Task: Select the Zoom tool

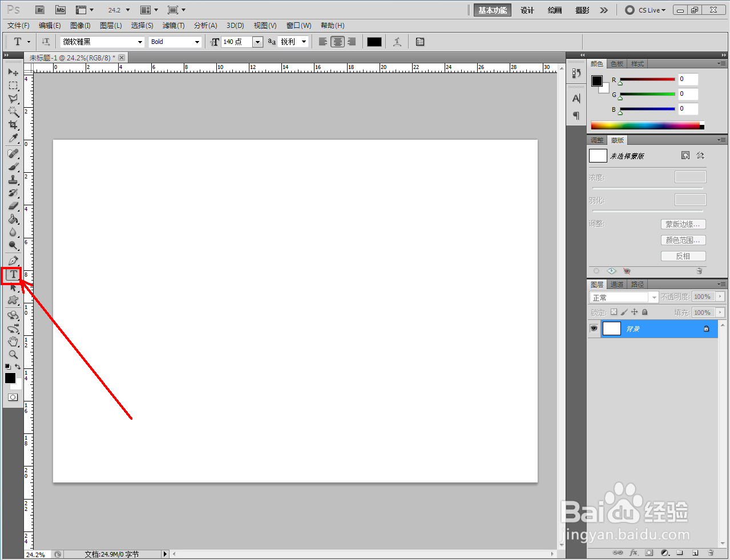Action: (13, 355)
